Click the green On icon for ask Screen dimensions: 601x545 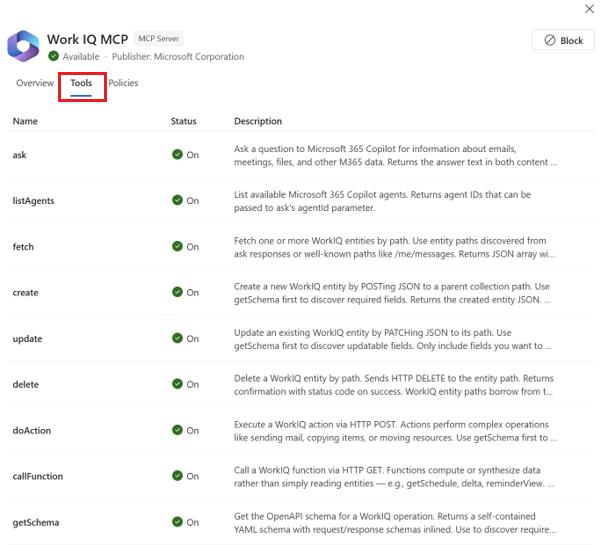pos(177,154)
